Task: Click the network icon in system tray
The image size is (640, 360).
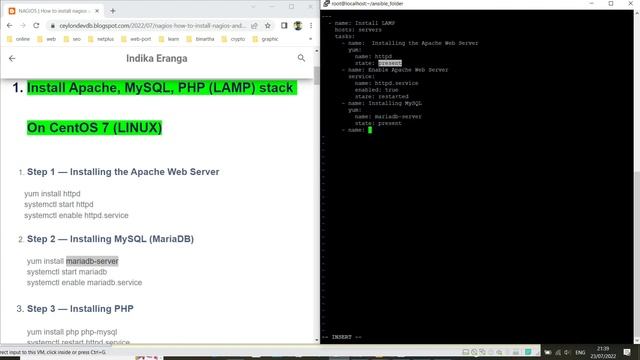Action: (558, 352)
